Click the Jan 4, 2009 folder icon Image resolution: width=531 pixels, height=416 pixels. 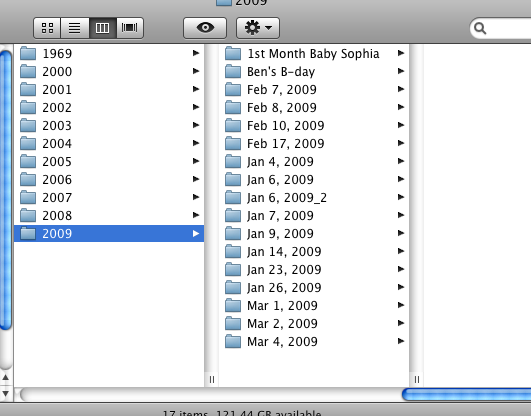click(x=233, y=161)
